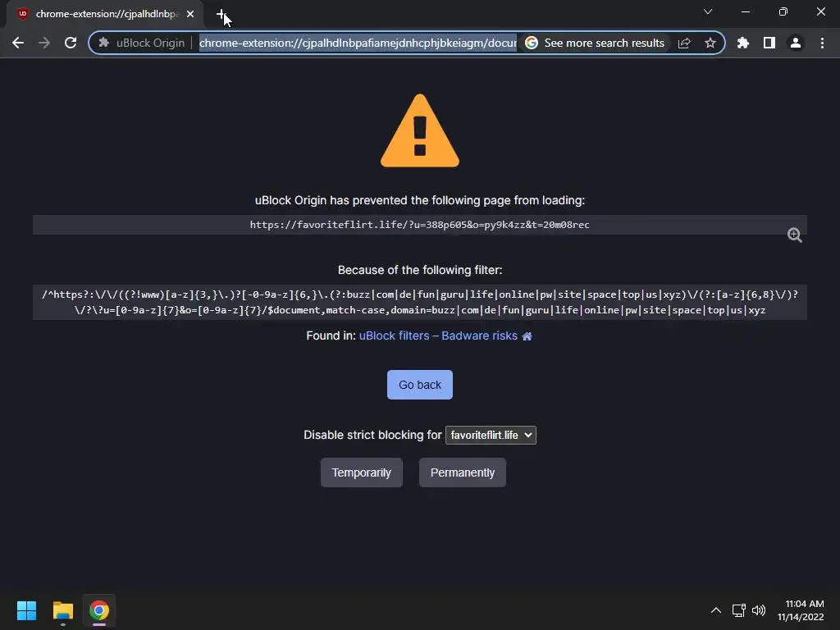Click the Extensions puzzle icon in the toolbar
The width and height of the screenshot is (840, 630).
[742, 43]
